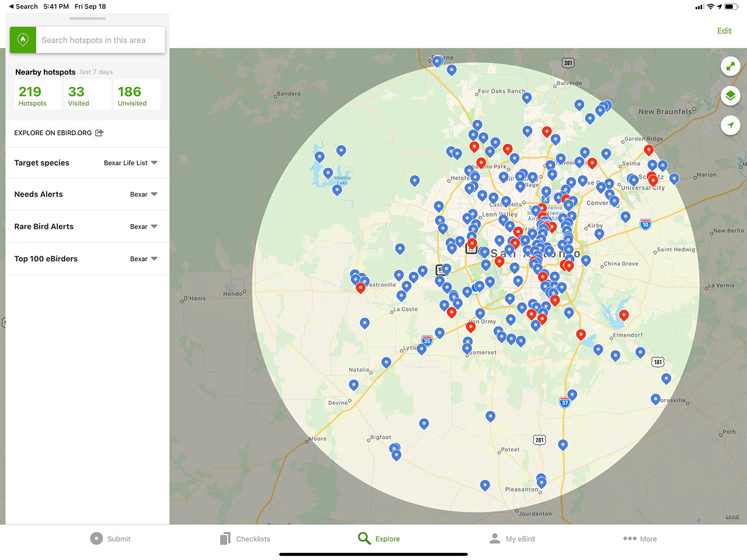Click the share icon beside EXPLORE ON EBIRD.ORG
The image size is (747, 560).
point(99,132)
